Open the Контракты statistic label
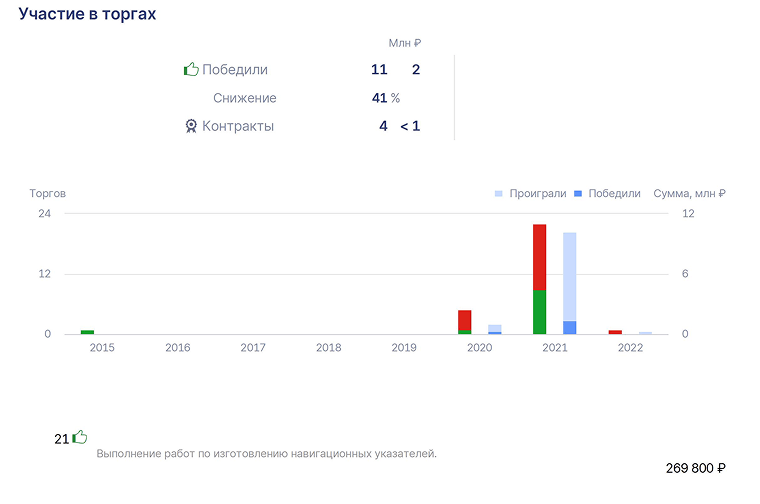Screen dimensions: 760x504 [238, 126]
